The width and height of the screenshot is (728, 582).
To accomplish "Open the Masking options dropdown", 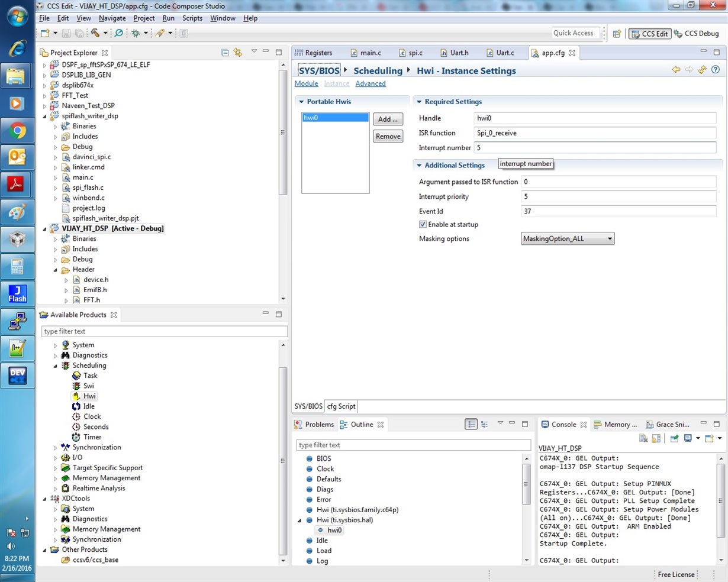I will [x=568, y=239].
